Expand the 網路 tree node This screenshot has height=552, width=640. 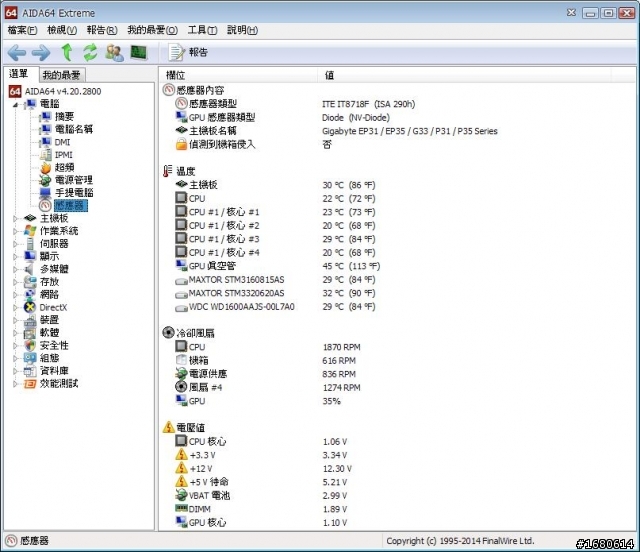click(x=15, y=295)
